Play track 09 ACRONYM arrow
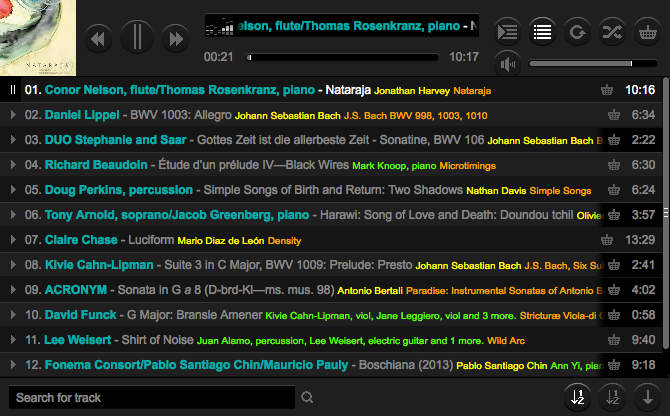Viewport: 670px width, 416px height. [13, 290]
